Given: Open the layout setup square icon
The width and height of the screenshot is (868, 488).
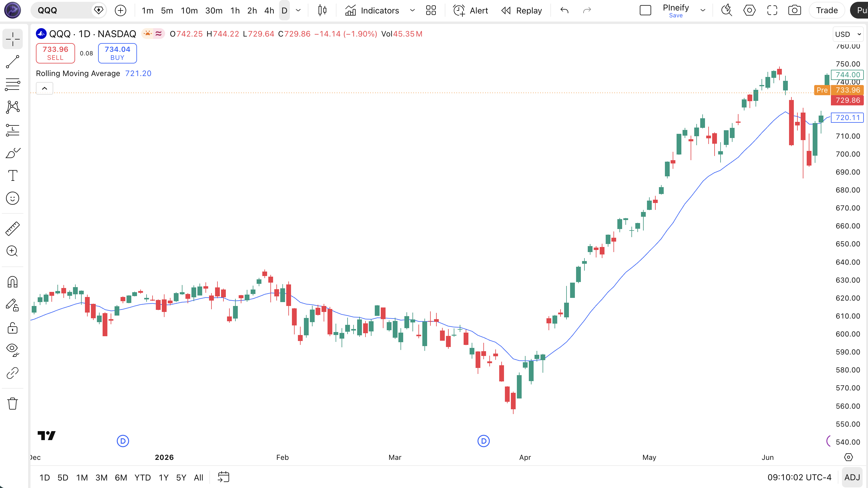Looking at the screenshot, I should [x=645, y=10].
